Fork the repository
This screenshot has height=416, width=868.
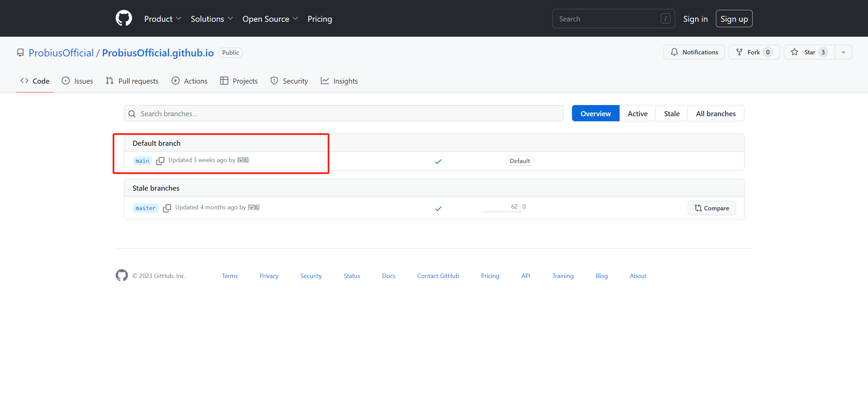point(754,52)
